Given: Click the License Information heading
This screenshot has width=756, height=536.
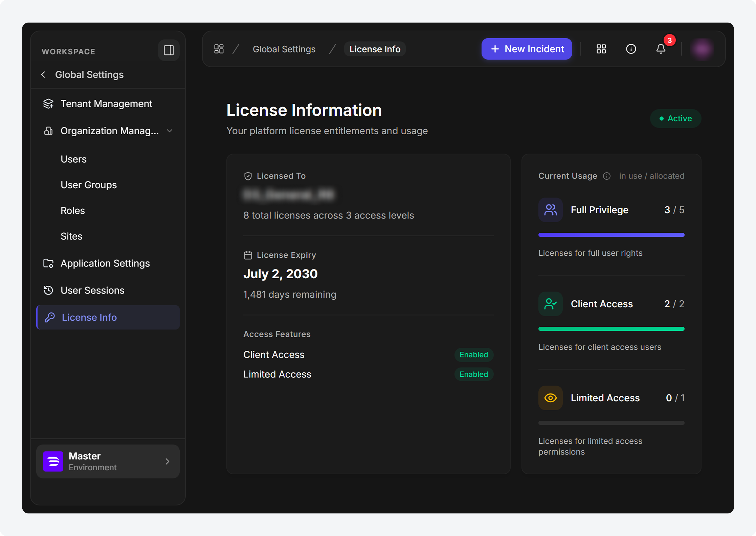Looking at the screenshot, I should (304, 110).
